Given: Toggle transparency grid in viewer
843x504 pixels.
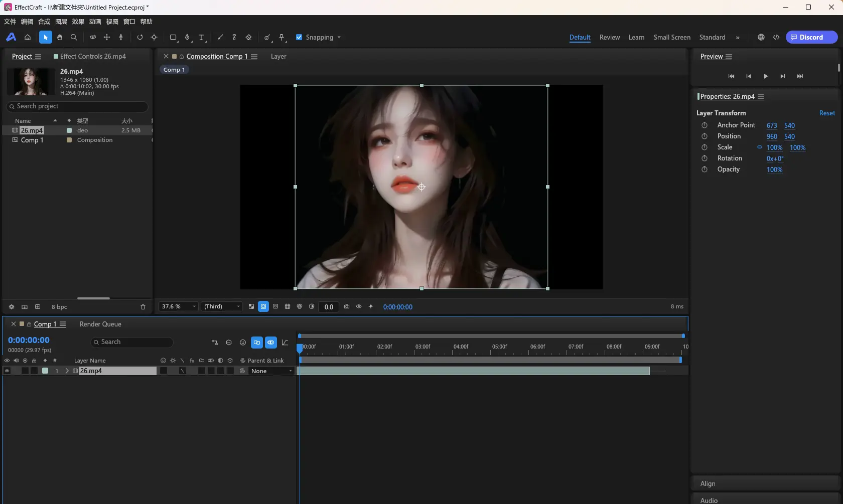Looking at the screenshot, I should coord(251,306).
